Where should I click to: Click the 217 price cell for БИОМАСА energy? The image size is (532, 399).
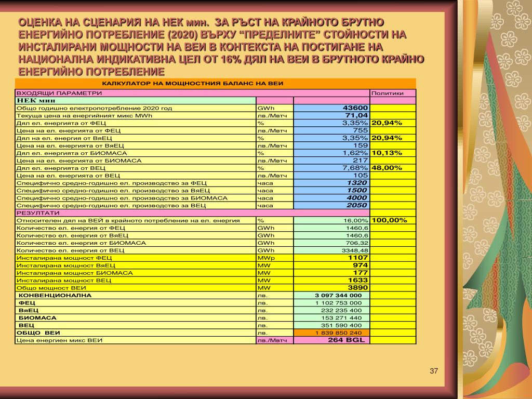click(x=331, y=160)
